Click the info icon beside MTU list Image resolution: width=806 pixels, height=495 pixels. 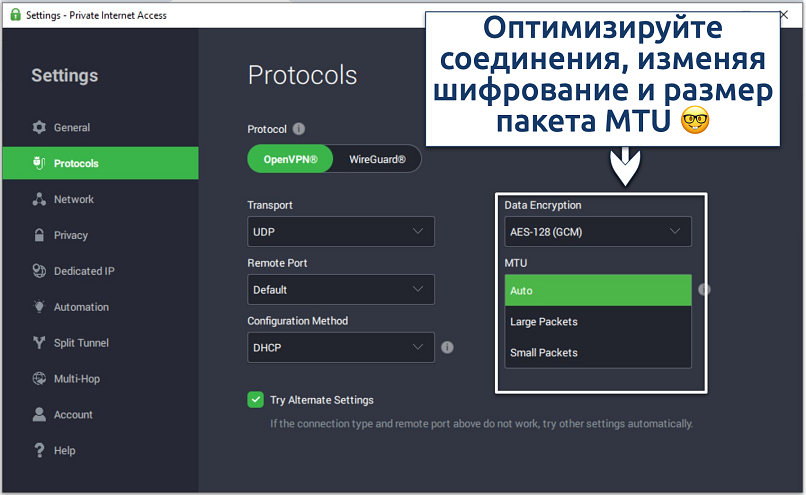pyautogui.click(x=704, y=290)
